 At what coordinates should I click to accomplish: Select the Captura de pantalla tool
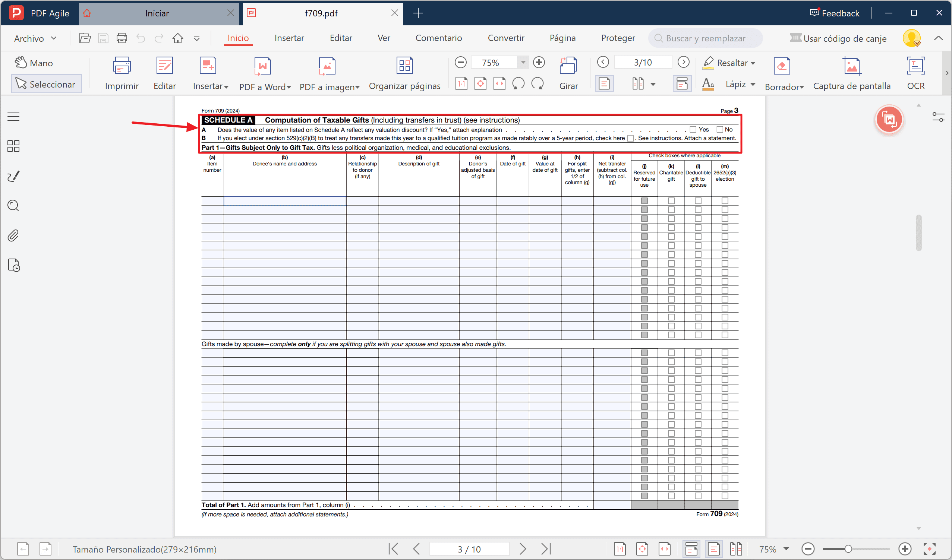click(852, 73)
